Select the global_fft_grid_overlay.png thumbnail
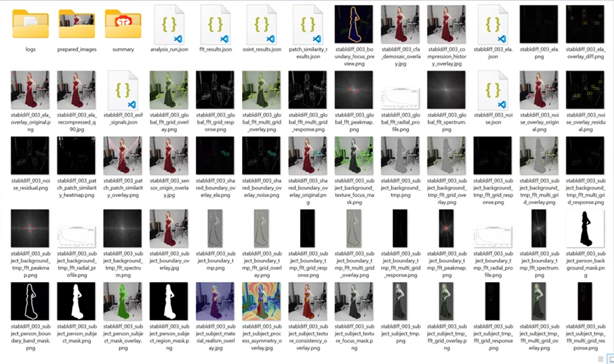The image size is (614, 364). pyautogui.click(x=169, y=90)
